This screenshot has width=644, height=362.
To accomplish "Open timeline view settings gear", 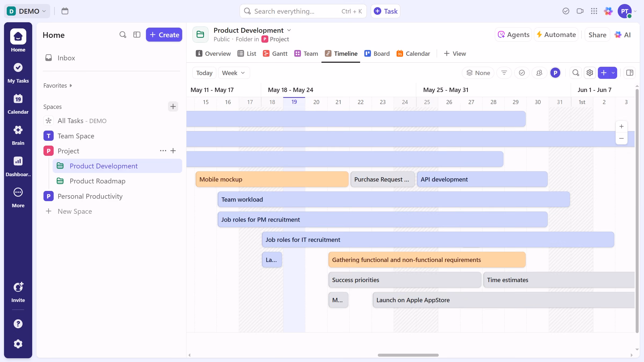I will pyautogui.click(x=590, y=73).
